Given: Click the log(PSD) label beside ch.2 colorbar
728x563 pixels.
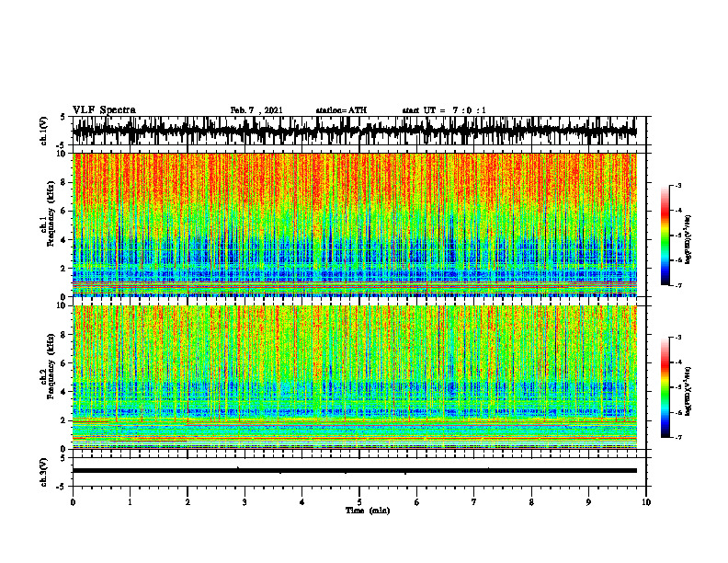Looking at the screenshot, I should pyautogui.click(x=688, y=391).
